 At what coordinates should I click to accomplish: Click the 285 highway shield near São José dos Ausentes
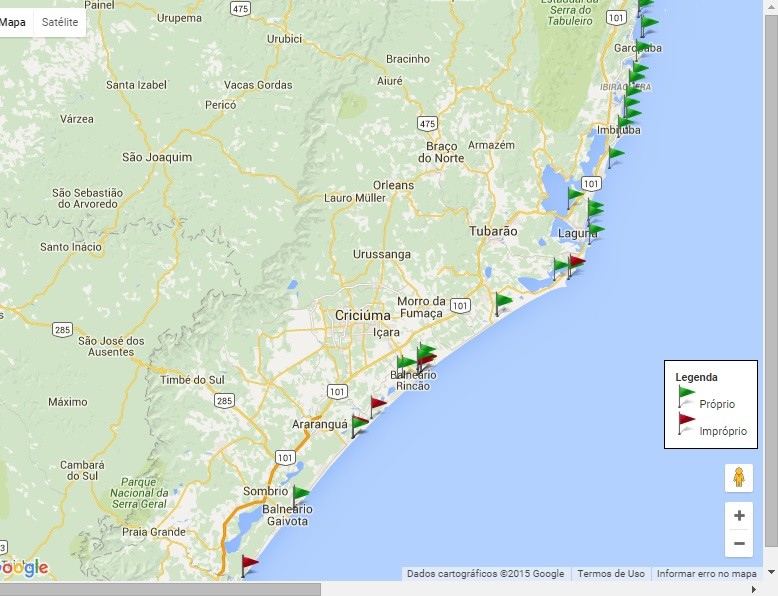[63, 330]
